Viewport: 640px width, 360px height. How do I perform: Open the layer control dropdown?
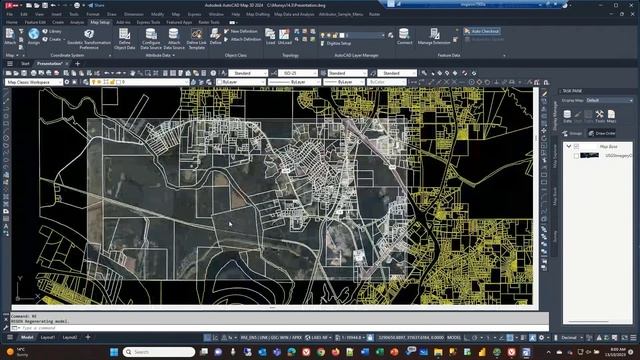[139, 82]
